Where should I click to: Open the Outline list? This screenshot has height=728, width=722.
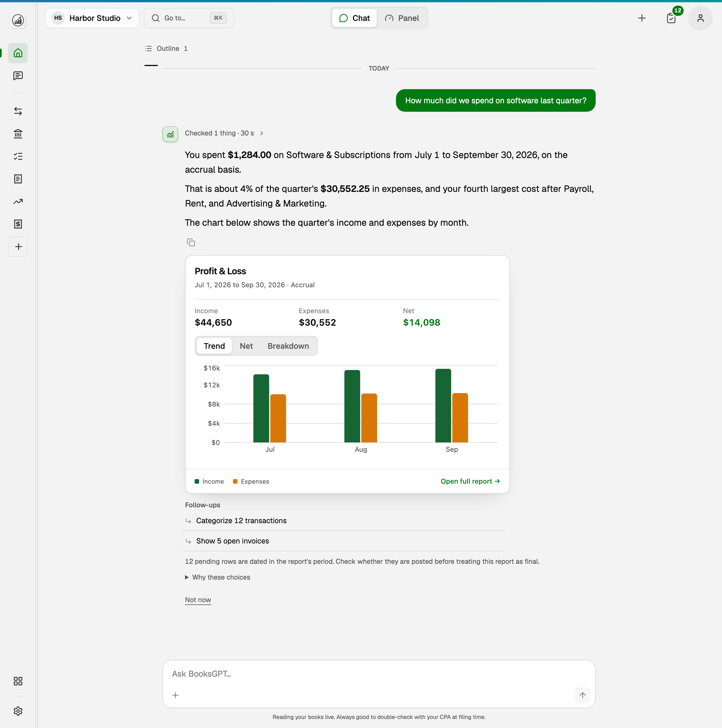pos(166,49)
